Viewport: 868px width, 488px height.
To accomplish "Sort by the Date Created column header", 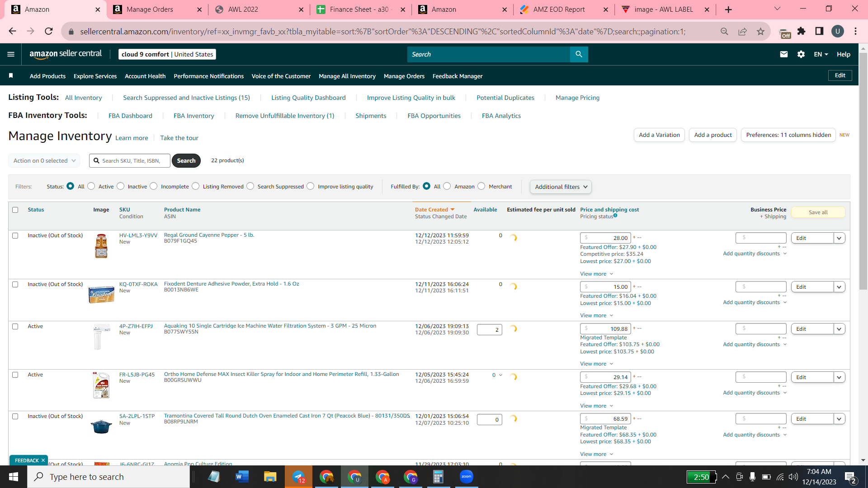I will click(434, 210).
